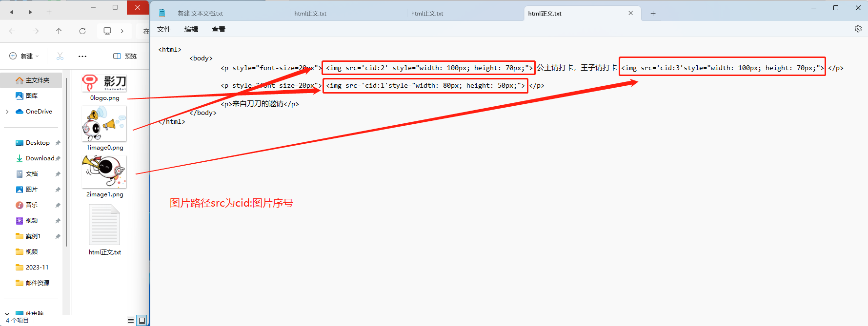
Task: Switch to 新建 文本文档.txt tab
Action: tap(200, 14)
